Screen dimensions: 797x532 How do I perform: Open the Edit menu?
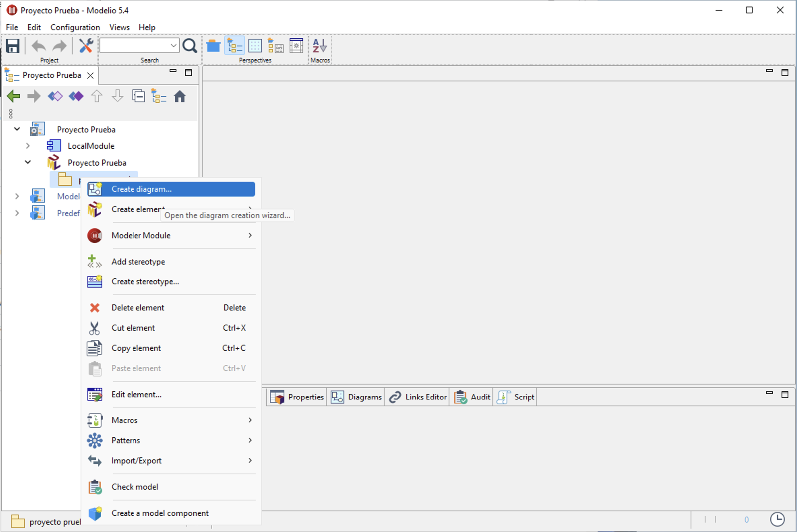pos(34,27)
